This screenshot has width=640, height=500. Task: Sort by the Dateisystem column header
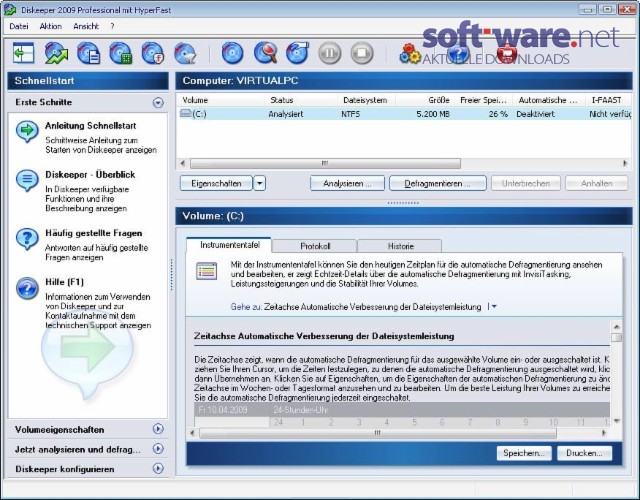(x=365, y=100)
